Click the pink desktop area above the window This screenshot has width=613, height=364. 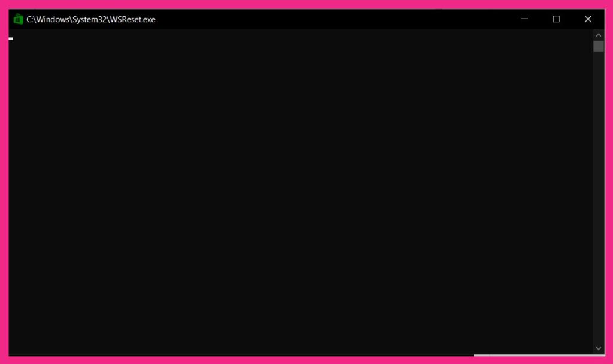(306, 5)
